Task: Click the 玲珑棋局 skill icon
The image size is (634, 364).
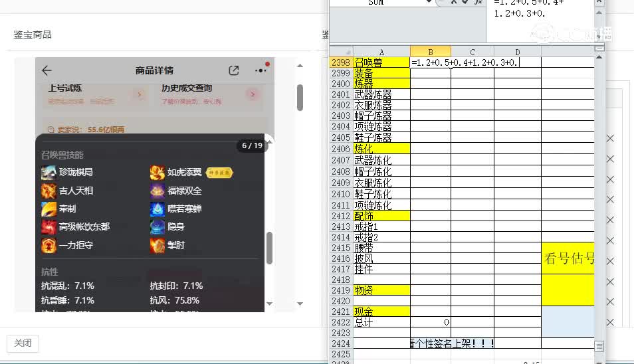Action: pyautogui.click(x=49, y=173)
